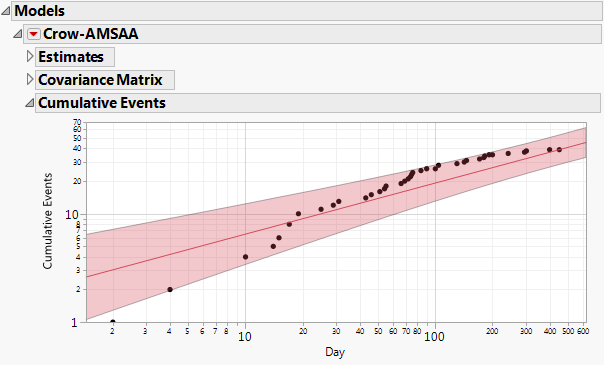The image size is (604, 365).
Task: Click the Models header title
Action: (x=40, y=11)
